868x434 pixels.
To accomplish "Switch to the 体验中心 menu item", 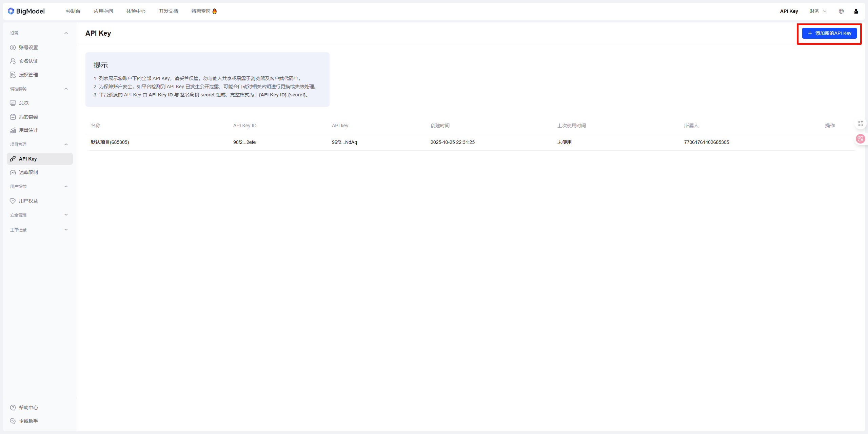I will coord(136,11).
